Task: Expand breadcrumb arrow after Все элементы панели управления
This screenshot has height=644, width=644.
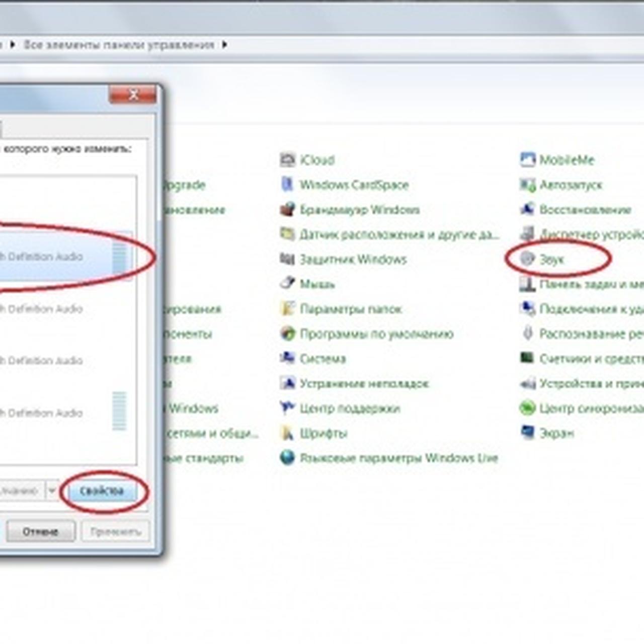Action: click(224, 45)
